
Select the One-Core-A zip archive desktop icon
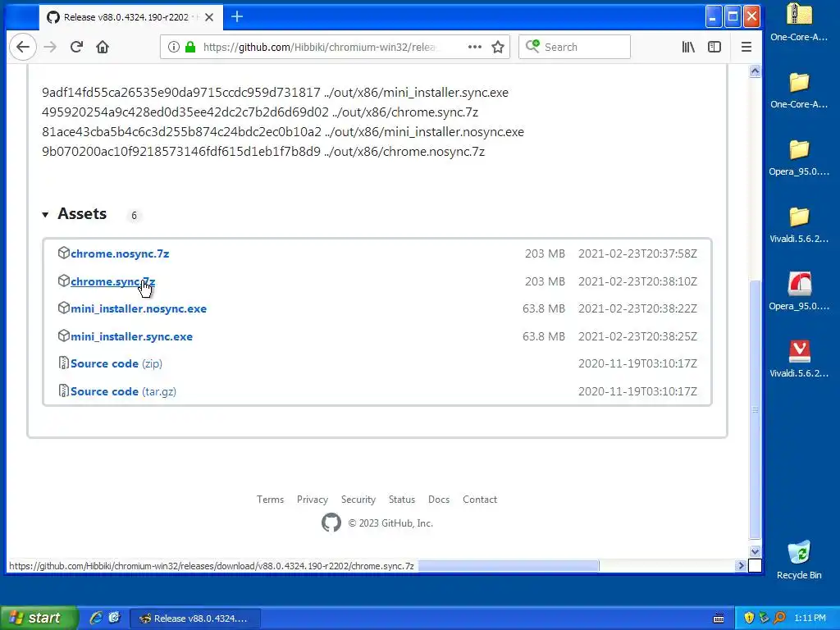coord(799,22)
